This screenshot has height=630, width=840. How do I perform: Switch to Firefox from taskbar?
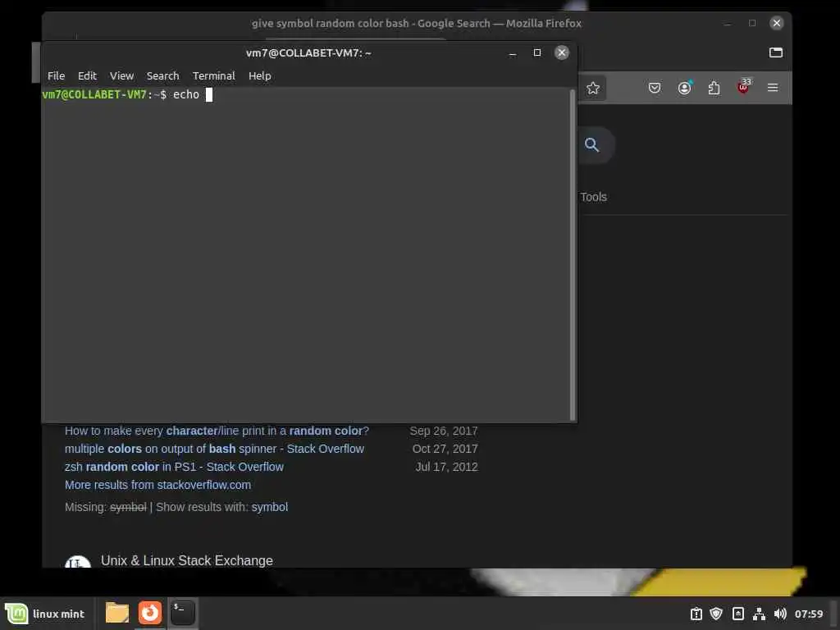point(150,613)
